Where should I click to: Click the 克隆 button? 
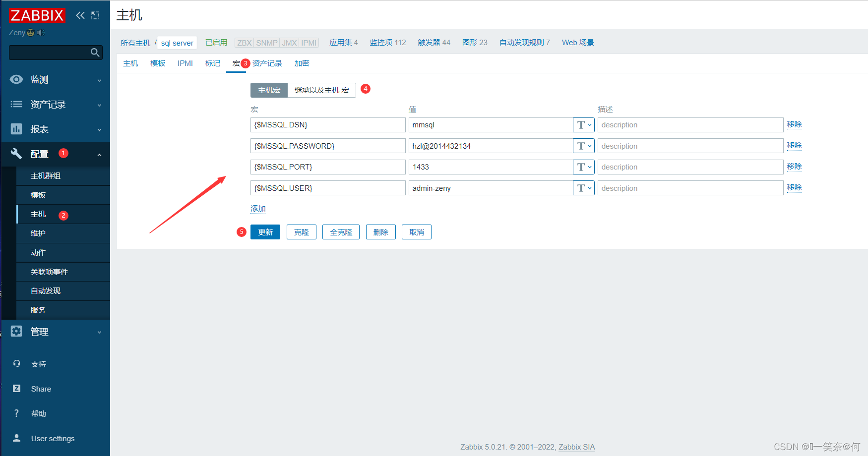pyautogui.click(x=302, y=232)
